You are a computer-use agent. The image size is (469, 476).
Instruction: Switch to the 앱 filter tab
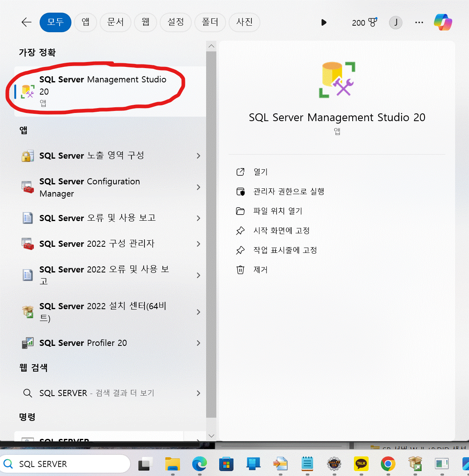click(x=85, y=22)
